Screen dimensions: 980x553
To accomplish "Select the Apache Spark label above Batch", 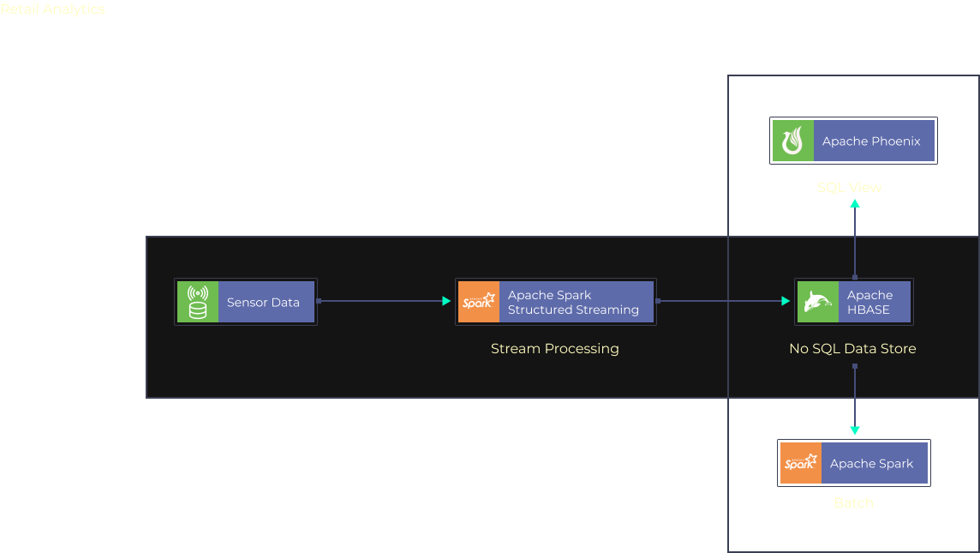I will pos(871,464).
